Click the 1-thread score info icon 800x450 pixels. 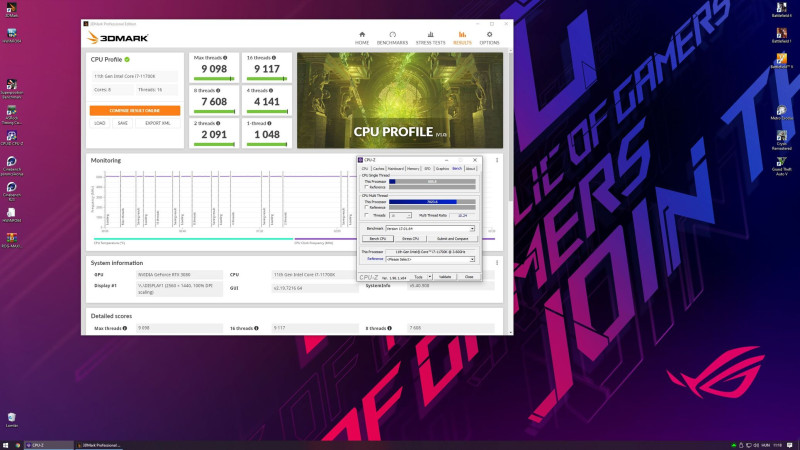tap(269, 123)
